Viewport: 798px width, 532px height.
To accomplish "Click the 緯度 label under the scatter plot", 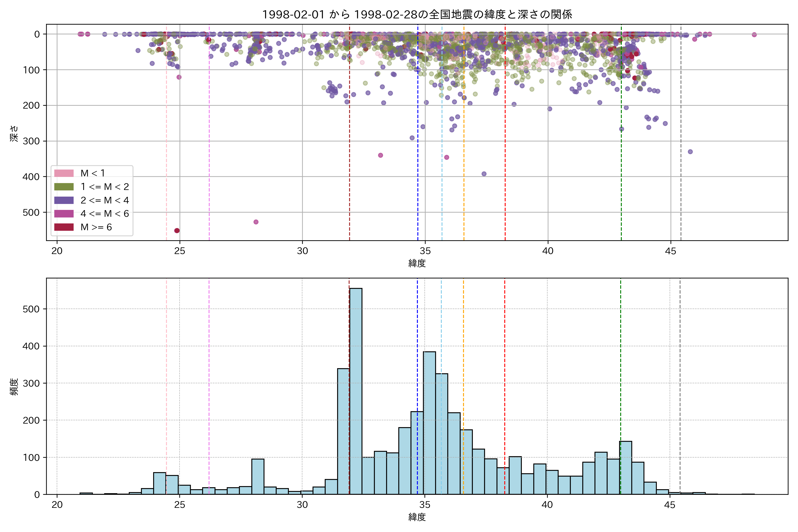I will 417,263.
